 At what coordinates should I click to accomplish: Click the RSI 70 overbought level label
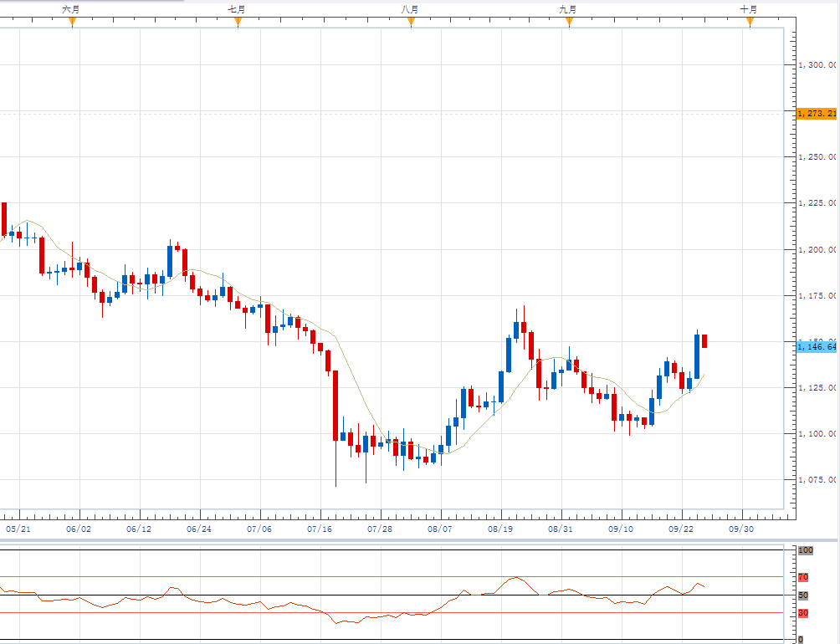point(803,577)
